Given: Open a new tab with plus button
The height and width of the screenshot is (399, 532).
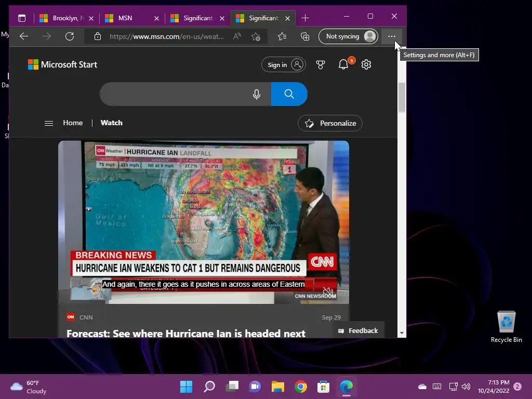Looking at the screenshot, I should click(x=305, y=18).
